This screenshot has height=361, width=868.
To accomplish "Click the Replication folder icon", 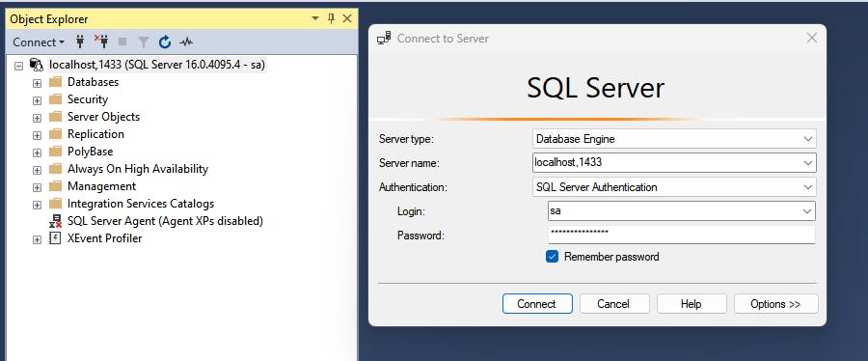I will tap(55, 134).
